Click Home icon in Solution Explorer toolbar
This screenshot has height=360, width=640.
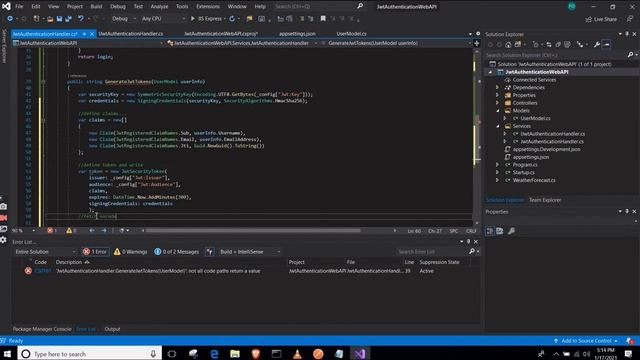[508, 44]
